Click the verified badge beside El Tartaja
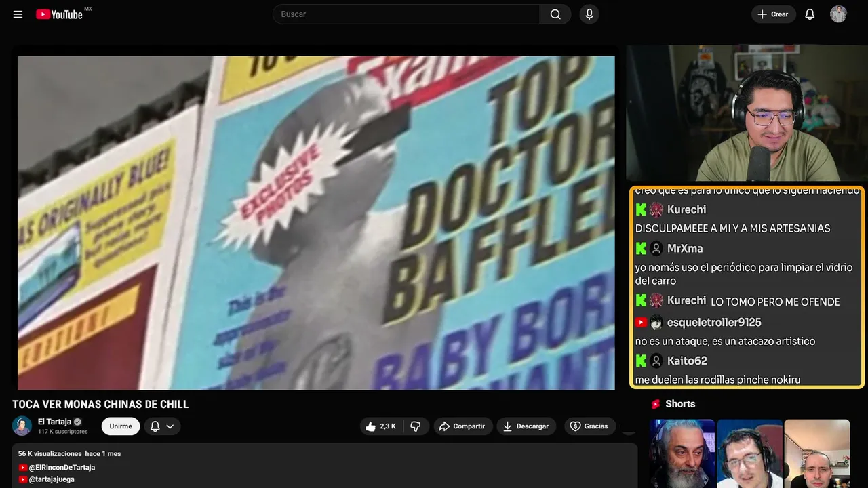The width and height of the screenshot is (868, 488). coord(77,422)
